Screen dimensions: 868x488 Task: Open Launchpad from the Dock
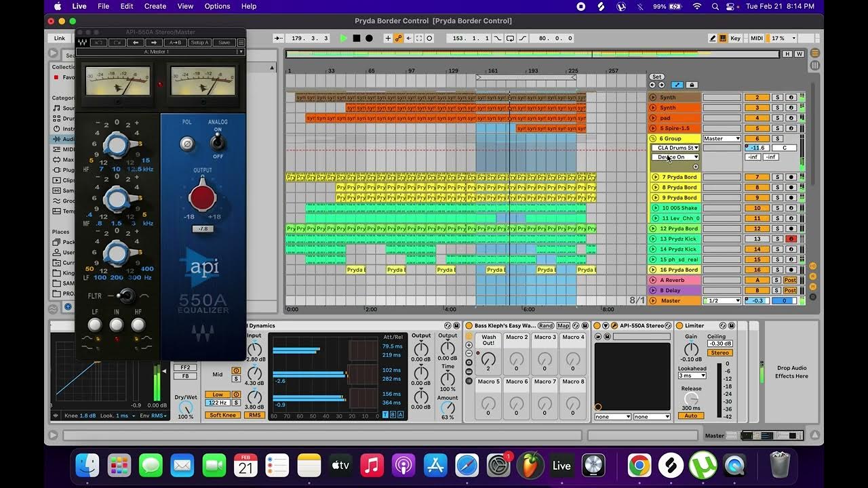coord(119,466)
